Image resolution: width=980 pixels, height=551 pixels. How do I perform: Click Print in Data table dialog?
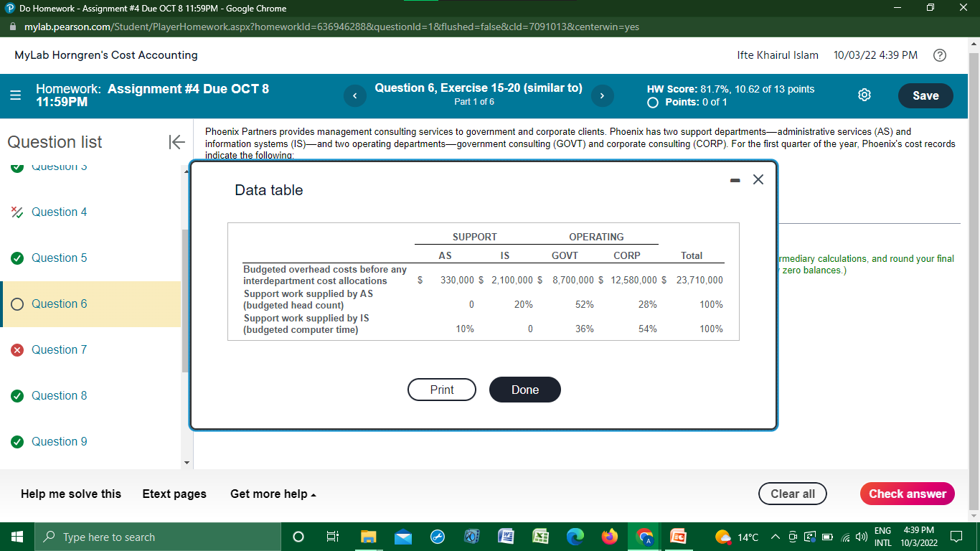tap(442, 390)
